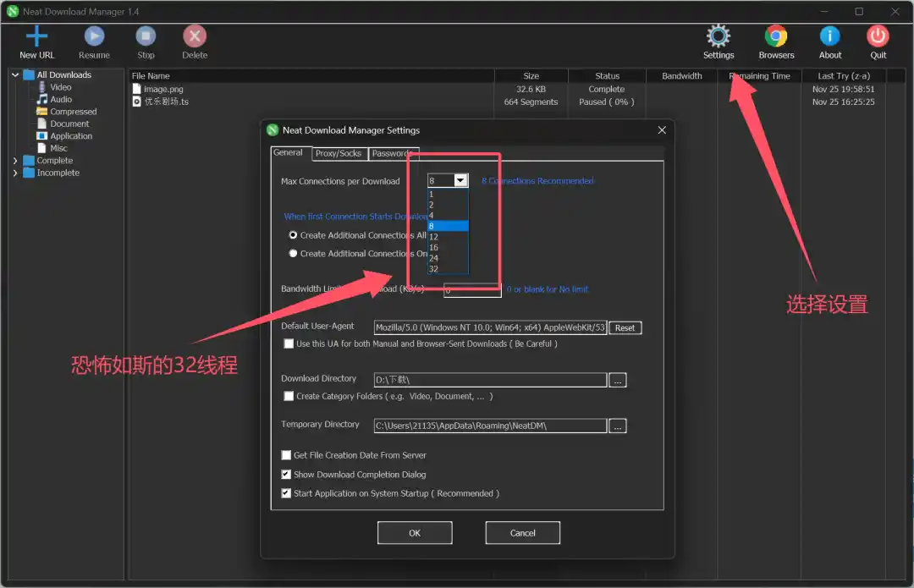Open the Passwords tab
Screen dimensions: 914x588
[391, 153]
